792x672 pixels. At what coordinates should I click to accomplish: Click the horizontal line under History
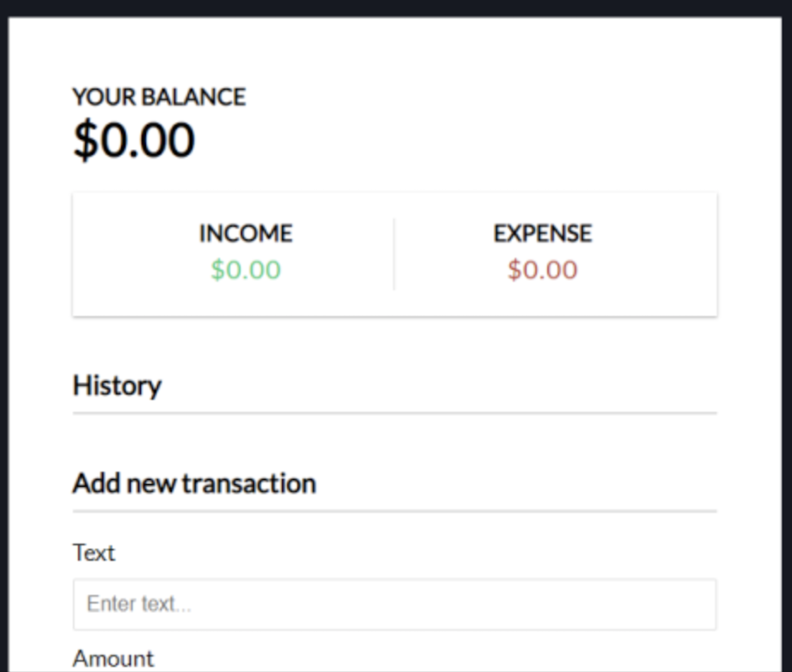[394, 413]
